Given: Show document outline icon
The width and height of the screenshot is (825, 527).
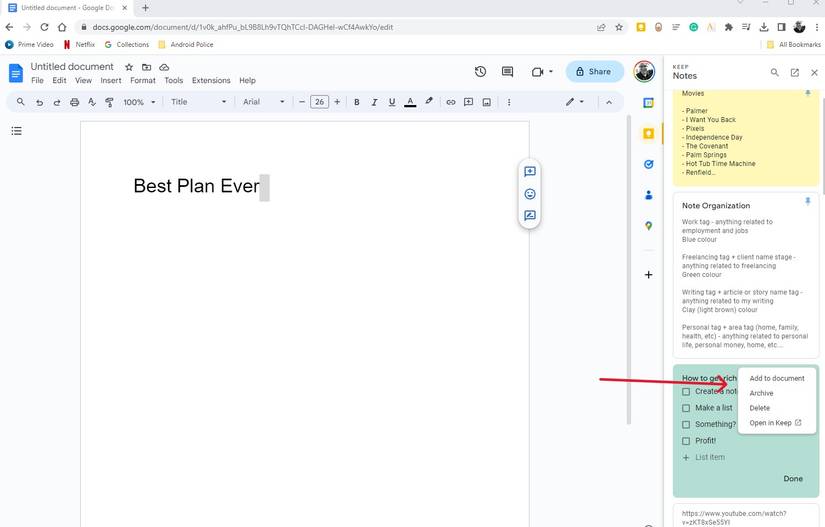Looking at the screenshot, I should (x=16, y=131).
